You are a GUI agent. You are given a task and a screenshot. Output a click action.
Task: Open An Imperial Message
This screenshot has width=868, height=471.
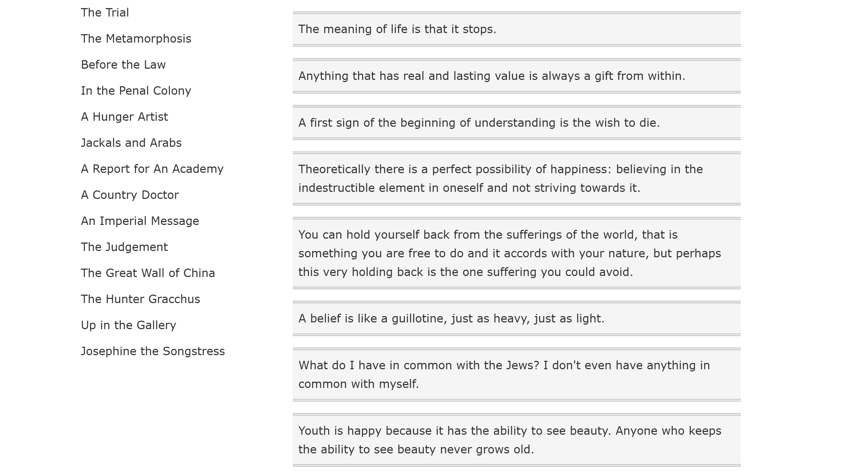click(x=140, y=221)
